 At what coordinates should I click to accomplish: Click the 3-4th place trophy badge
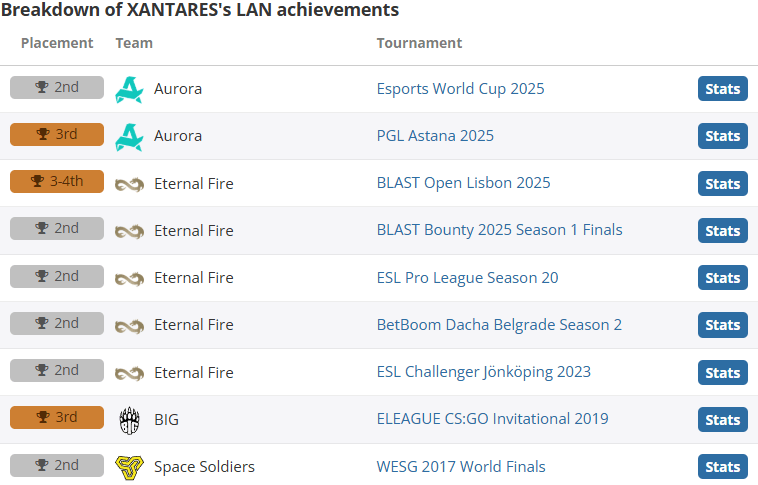(x=57, y=181)
